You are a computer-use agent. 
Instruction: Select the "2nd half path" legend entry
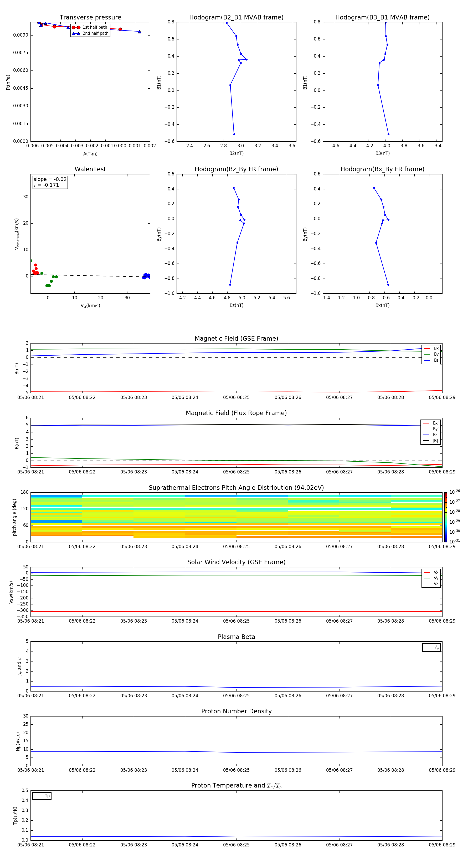tap(90, 33)
